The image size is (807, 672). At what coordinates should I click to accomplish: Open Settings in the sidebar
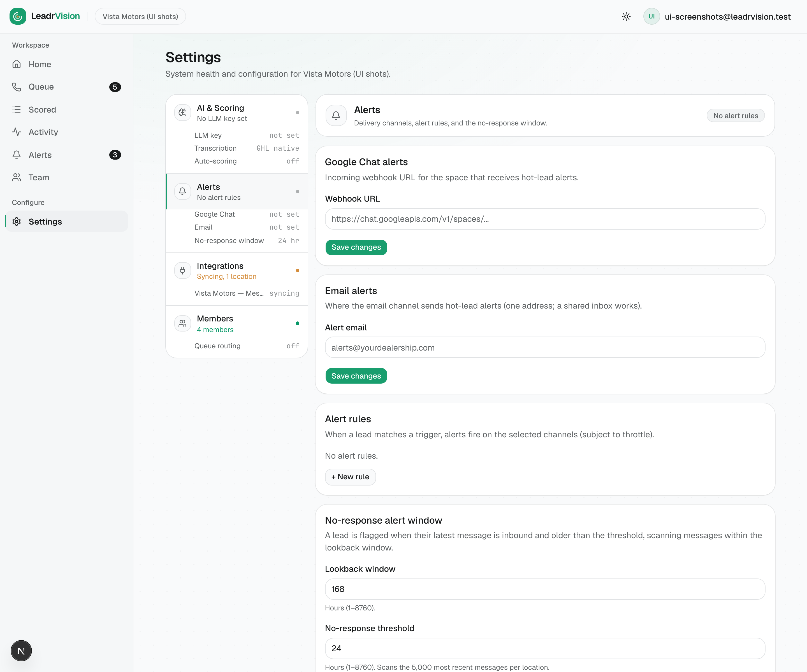[x=66, y=221]
